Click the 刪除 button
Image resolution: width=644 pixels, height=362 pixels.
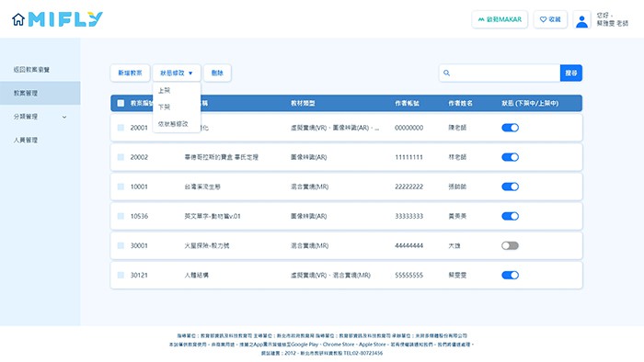pos(217,73)
